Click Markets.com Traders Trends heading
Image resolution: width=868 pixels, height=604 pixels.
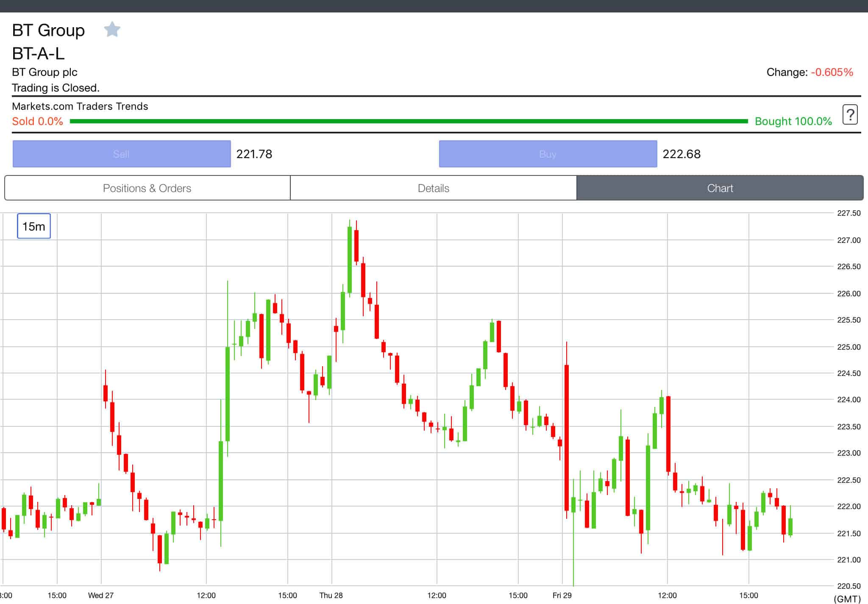(80, 106)
